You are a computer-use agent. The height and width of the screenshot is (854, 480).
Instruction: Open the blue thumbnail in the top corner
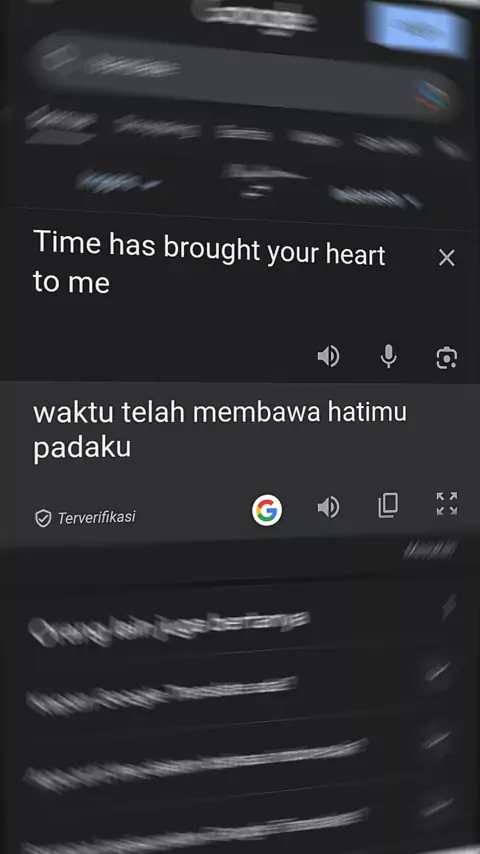pyautogui.click(x=418, y=28)
